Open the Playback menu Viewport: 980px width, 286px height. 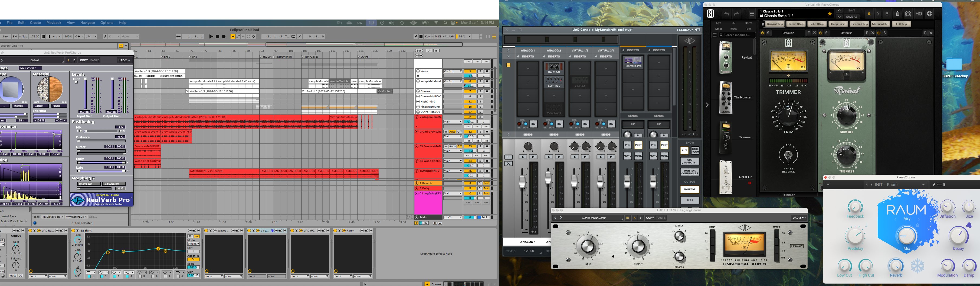point(54,23)
